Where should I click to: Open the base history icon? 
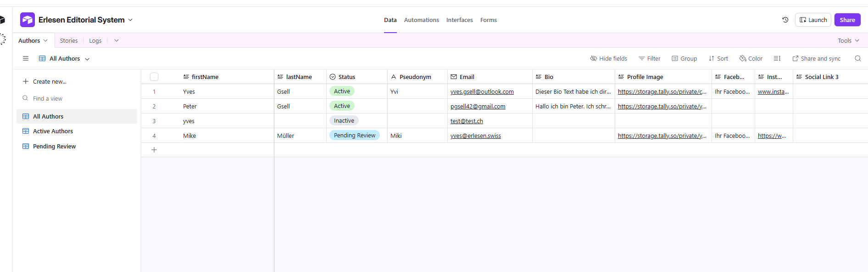[x=785, y=20]
